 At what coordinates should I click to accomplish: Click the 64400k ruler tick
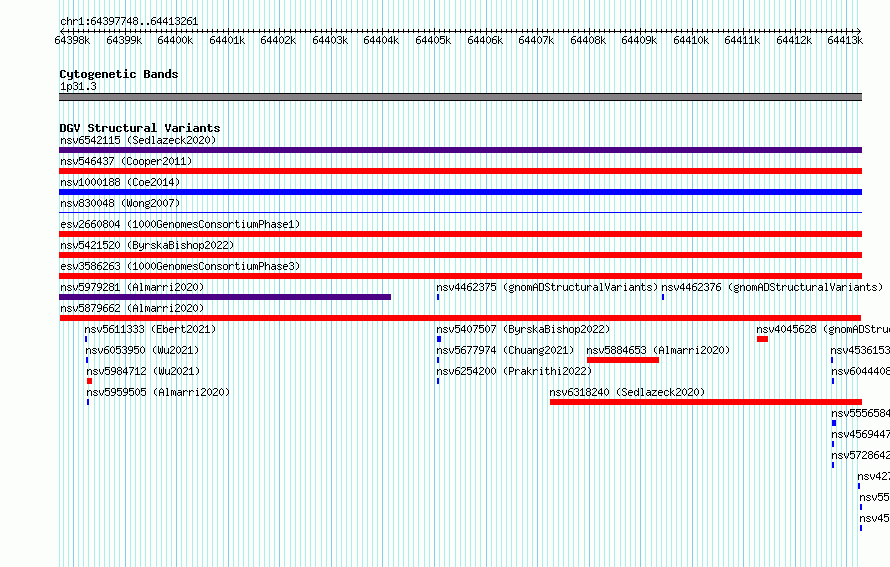tap(175, 40)
